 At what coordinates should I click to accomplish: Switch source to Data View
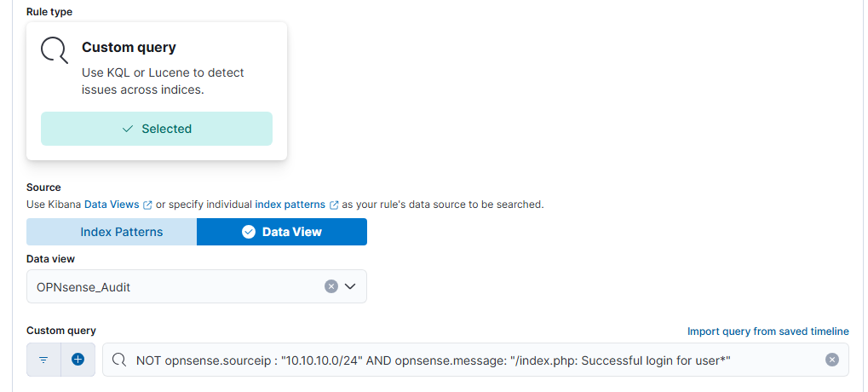[x=290, y=232]
